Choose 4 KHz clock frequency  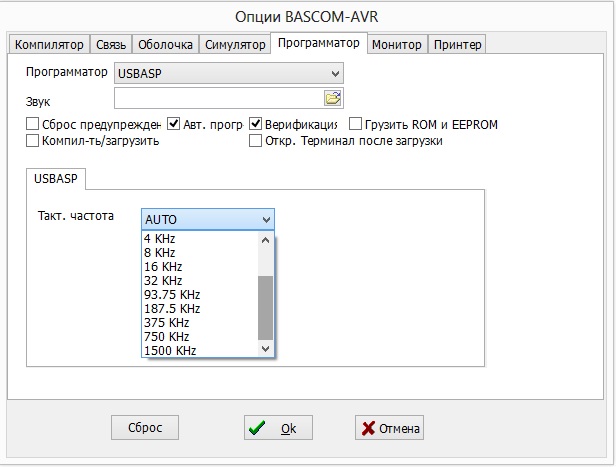200,238
